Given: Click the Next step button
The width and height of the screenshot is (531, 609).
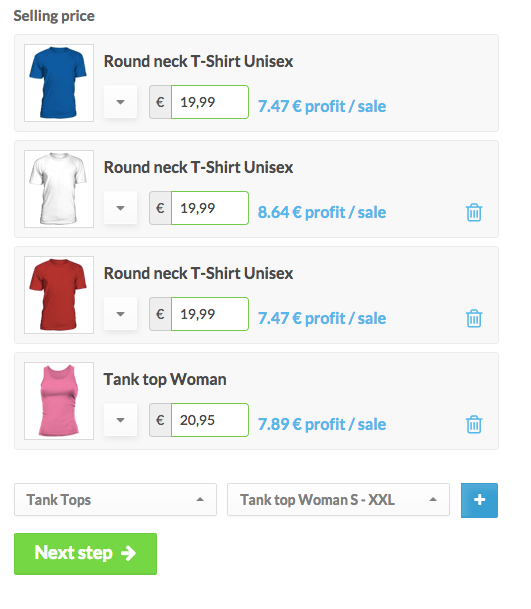Looking at the screenshot, I should point(85,553).
